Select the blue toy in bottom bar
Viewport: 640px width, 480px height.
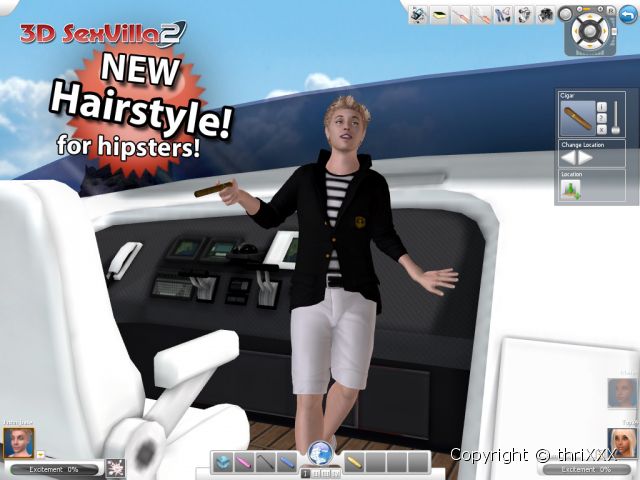pos(287,463)
